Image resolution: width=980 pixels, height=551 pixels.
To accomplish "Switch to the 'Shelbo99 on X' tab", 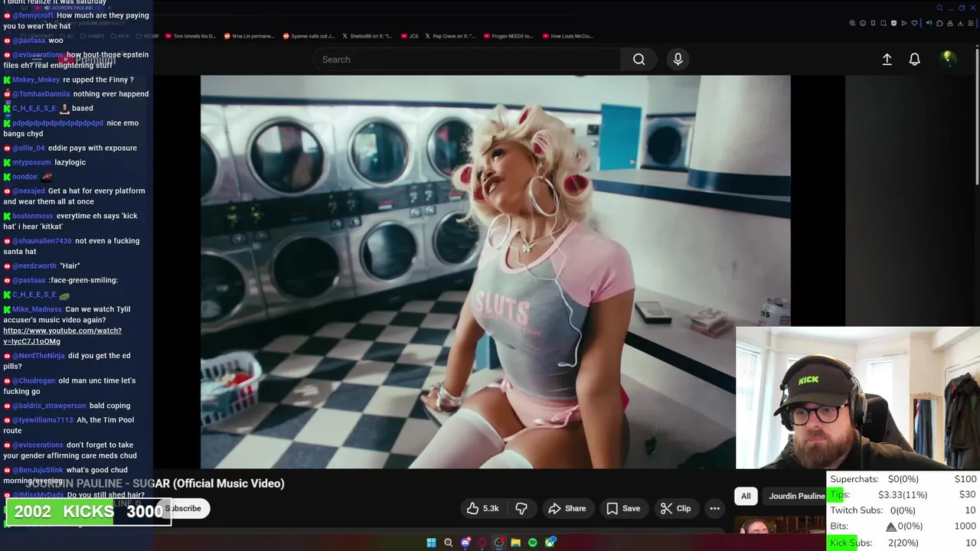I will point(368,36).
